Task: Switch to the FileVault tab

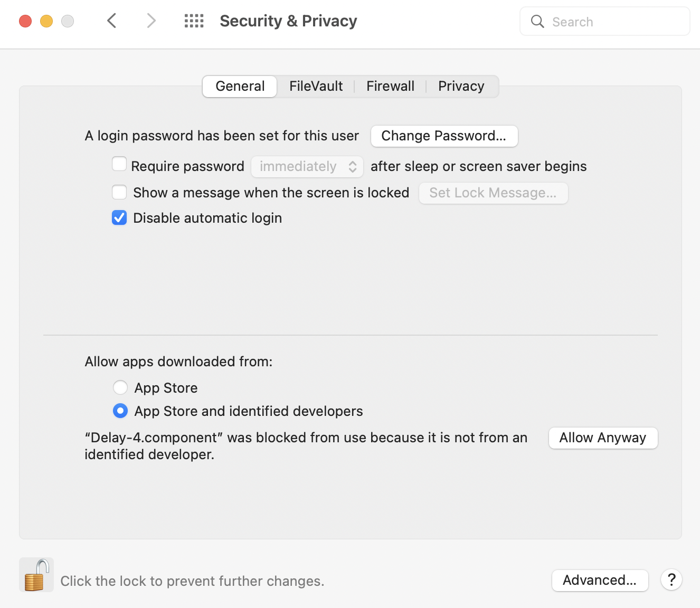Action: tap(316, 86)
